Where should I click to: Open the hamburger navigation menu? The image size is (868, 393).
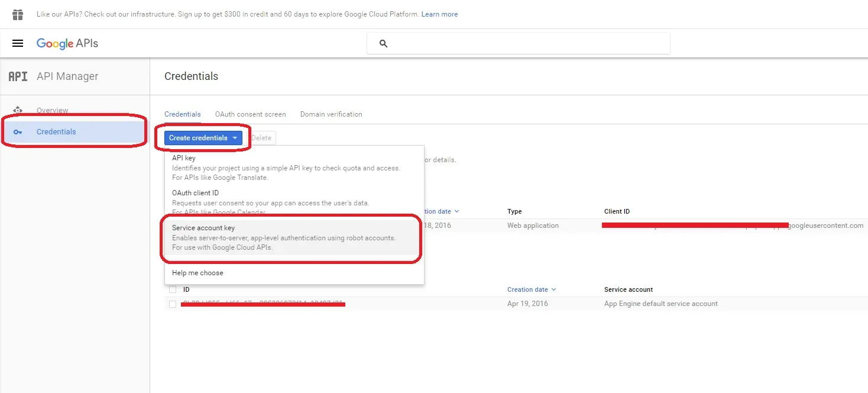pyautogui.click(x=18, y=43)
